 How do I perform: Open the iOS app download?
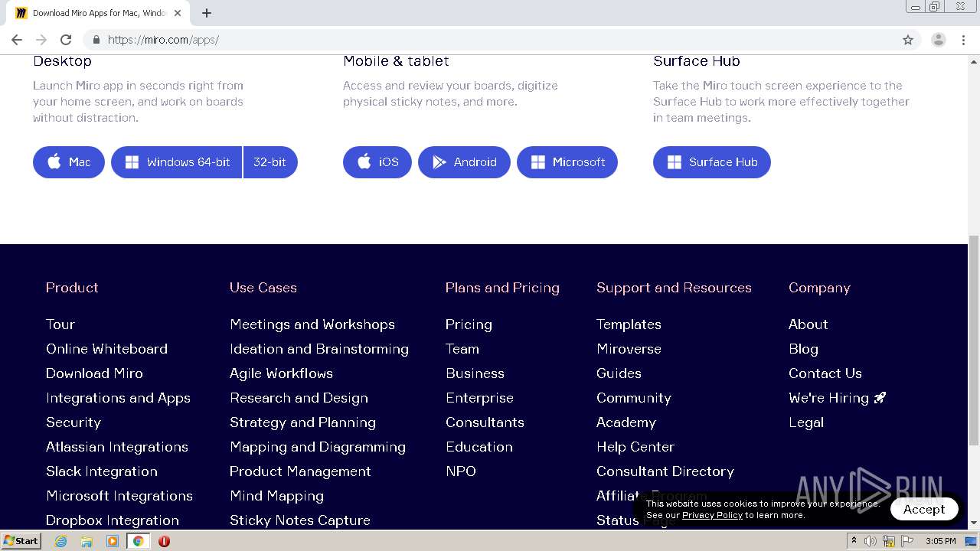pyautogui.click(x=377, y=162)
